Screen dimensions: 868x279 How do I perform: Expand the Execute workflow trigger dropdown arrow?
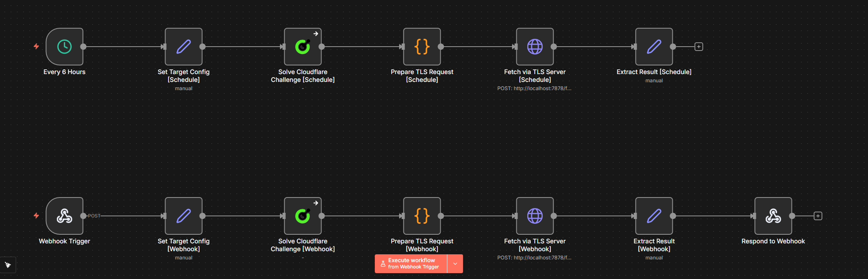pyautogui.click(x=455, y=264)
